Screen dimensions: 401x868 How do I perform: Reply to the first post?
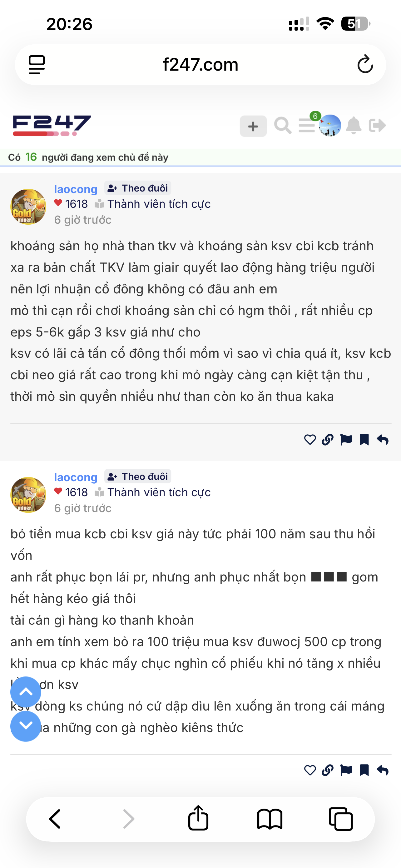pos(383,440)
